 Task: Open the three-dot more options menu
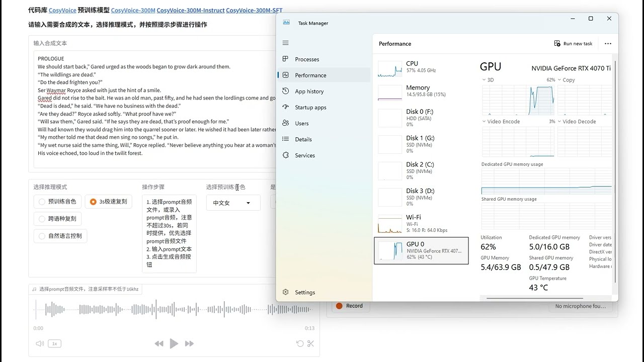click(x=608, y=44)
